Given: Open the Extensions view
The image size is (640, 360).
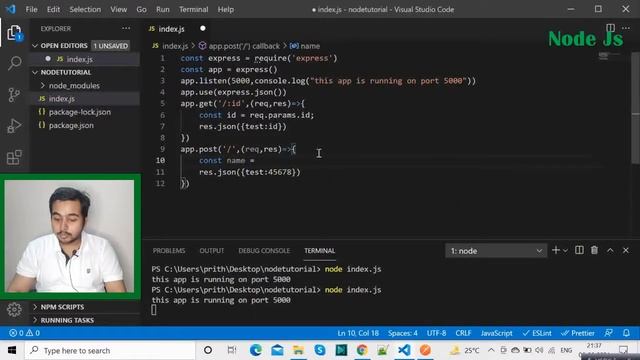Looking at the screenshot, I should point(14,157).
